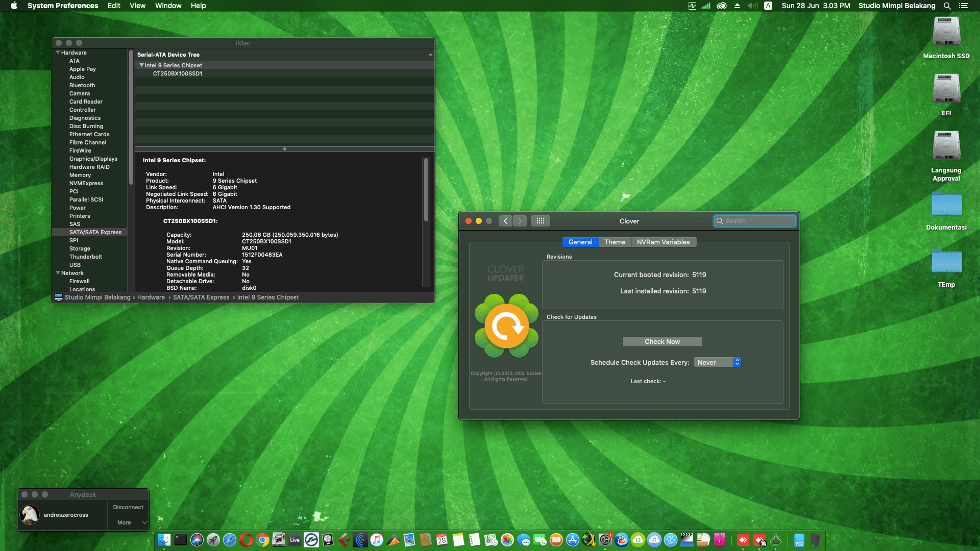Click SATA/SATA Express in the path bar
980x551 pixels.
pyautogui.click(x=201, y=297)
